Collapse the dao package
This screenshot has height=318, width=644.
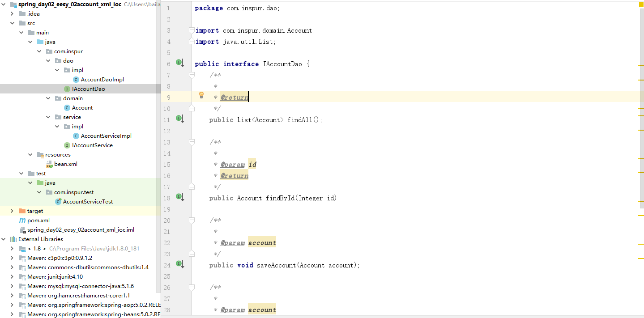(x=48, y=61)
